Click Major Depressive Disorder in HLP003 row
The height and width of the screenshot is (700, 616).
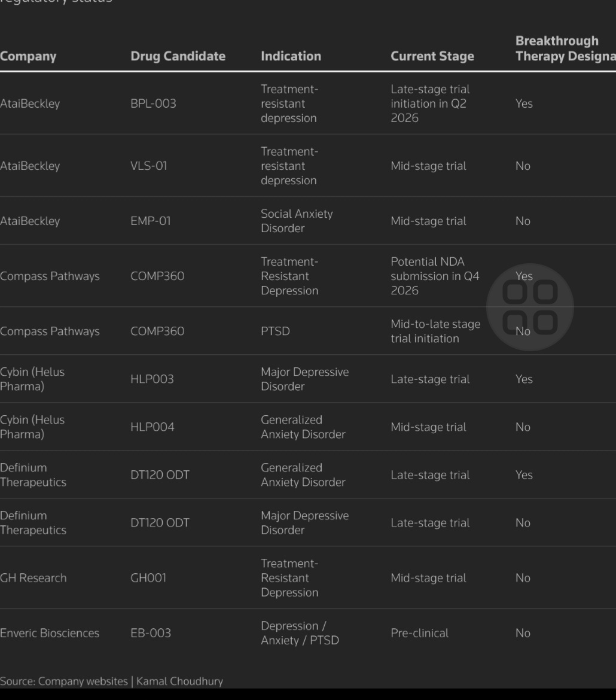click(x=304, y=379)
